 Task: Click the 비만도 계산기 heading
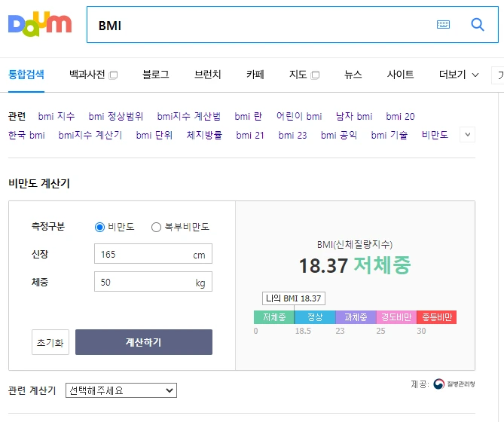[39, 183]
